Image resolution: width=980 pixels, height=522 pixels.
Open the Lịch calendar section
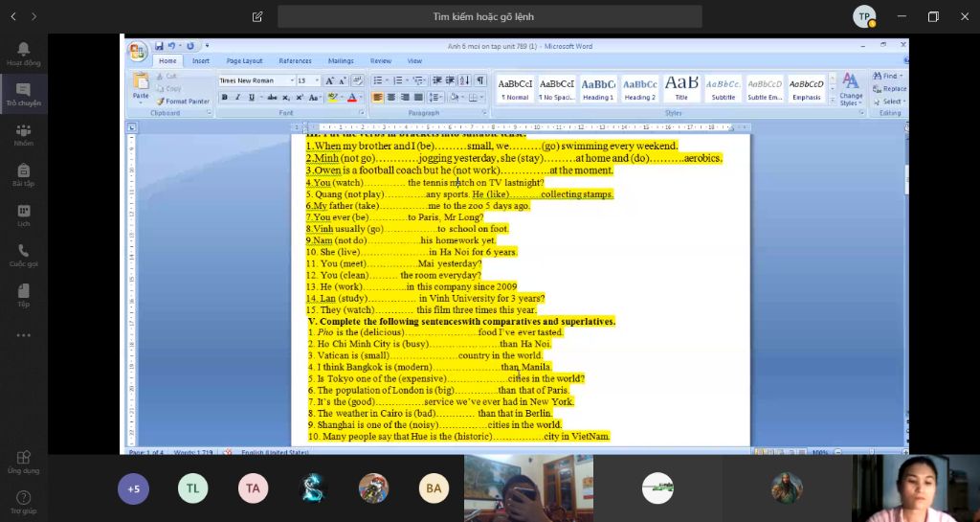pos(23,216)
